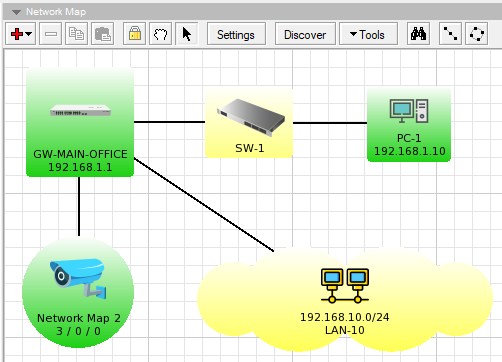
Task: Expand the Tools dropdown menu
Action: coord(368,34)
